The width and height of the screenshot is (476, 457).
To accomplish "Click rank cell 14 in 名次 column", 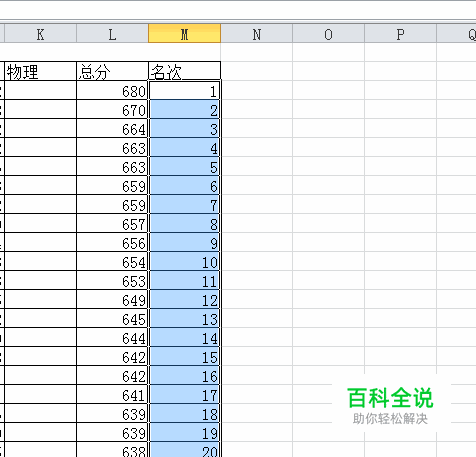I will (184, 337).
